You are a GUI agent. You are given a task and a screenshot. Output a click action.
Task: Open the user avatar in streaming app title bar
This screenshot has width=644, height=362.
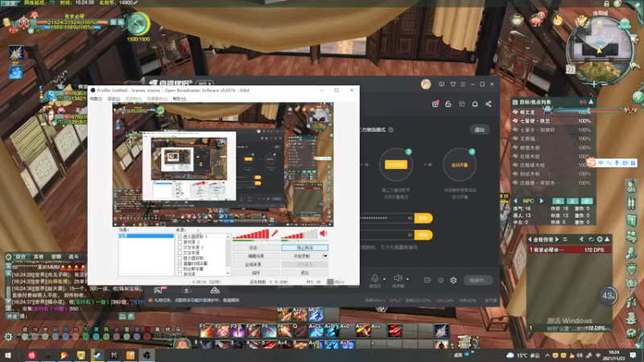click(x=426, y=84)
